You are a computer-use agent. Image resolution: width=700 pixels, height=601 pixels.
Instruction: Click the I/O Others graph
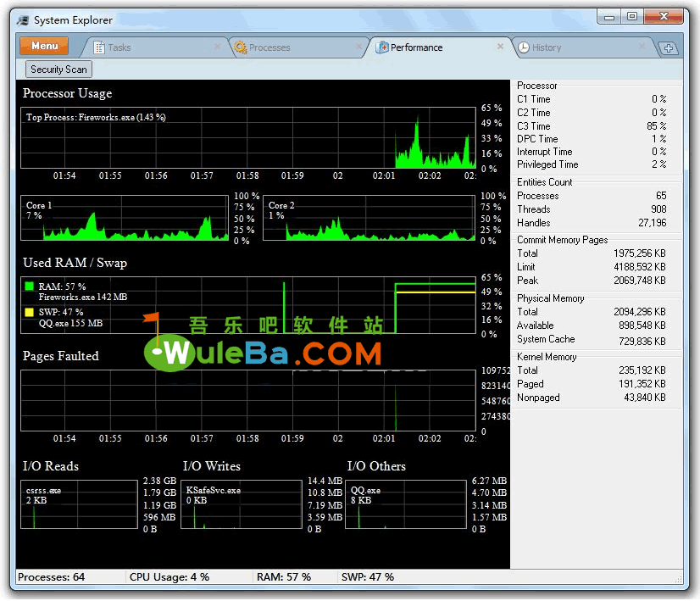coord(406,504)
